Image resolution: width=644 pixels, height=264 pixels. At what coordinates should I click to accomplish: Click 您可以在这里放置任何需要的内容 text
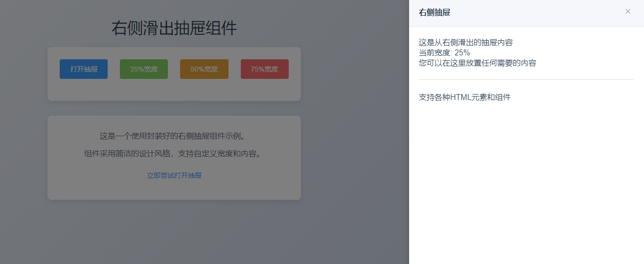(478, 63)
